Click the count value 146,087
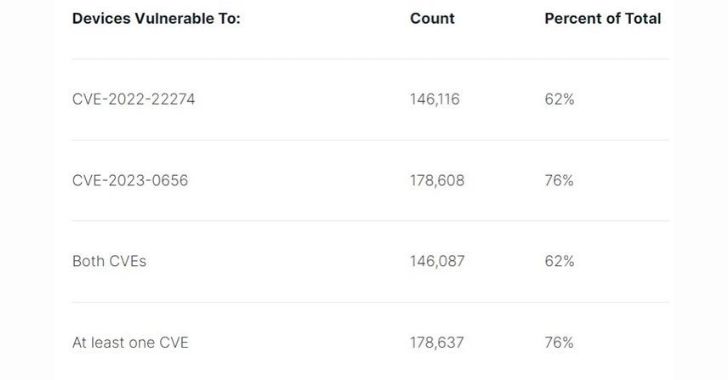Viewport: 728px width, 380px height. coord(437,261)
